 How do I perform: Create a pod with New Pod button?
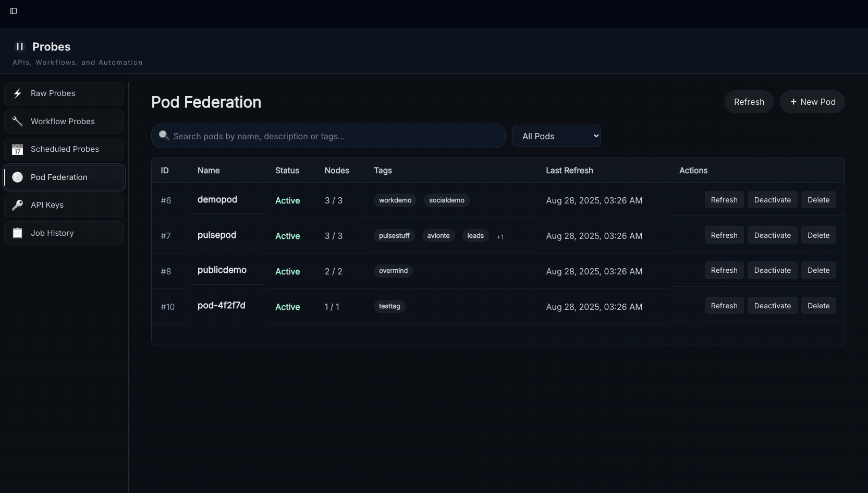click(x=812, y=102)
